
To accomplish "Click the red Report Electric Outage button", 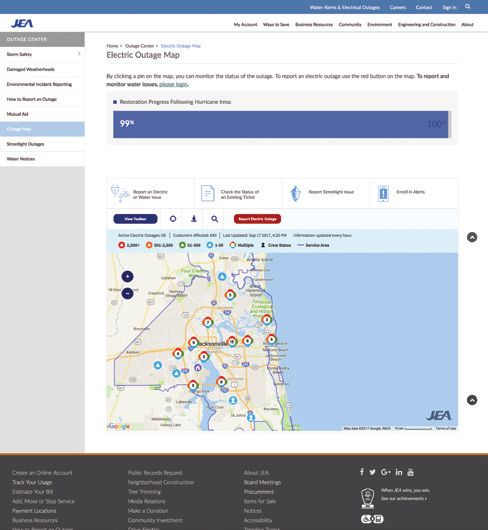I will click(x=257, y=219).
